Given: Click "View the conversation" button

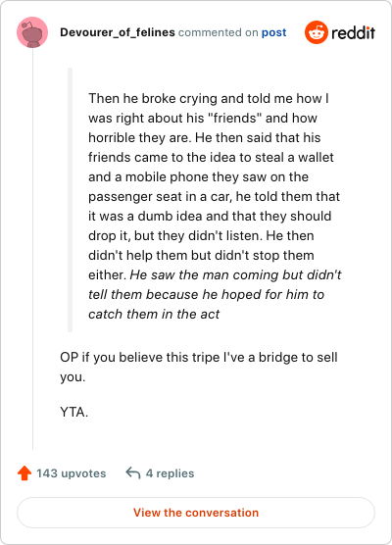Looking at the screenshot, I should coord(196,513).
